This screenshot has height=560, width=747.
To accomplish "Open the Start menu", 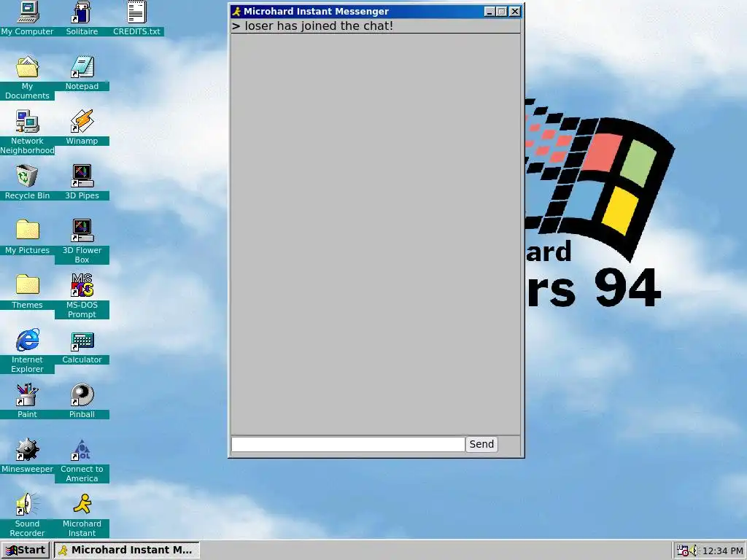I will [26, 550].
